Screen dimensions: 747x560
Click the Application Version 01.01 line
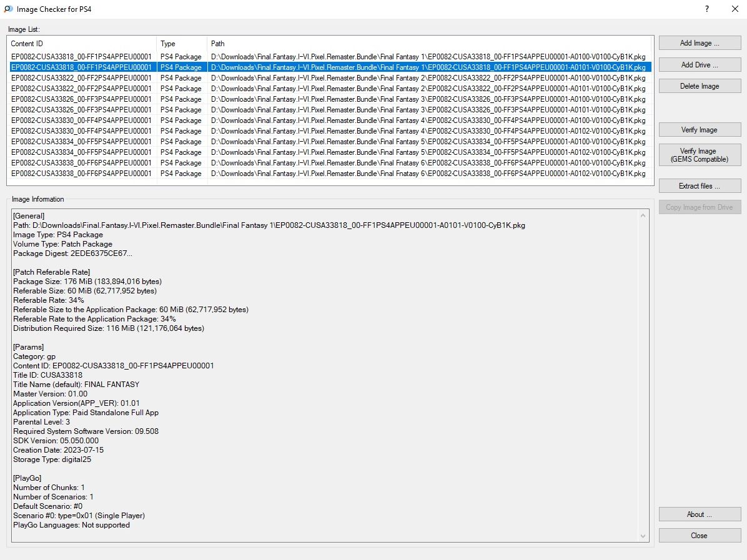click(76, 403)
